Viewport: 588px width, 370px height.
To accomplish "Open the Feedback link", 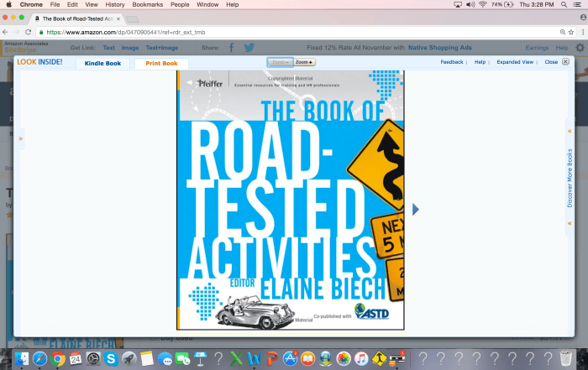I will (x=452, y=62).
